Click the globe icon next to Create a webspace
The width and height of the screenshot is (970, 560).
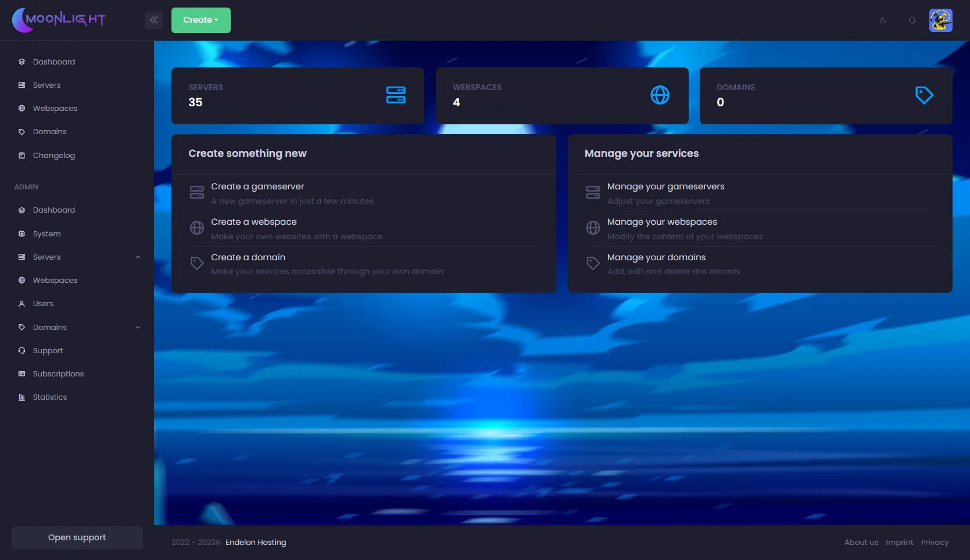pos(196,228)
